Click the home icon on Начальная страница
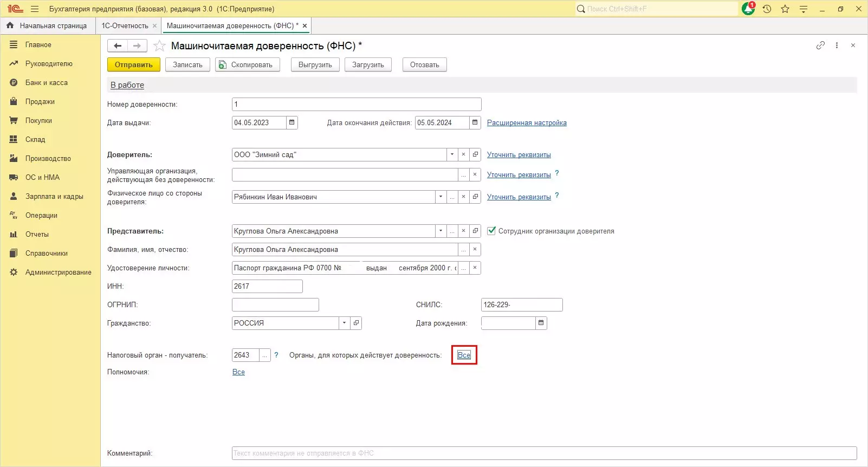 (x=10, y=25)
